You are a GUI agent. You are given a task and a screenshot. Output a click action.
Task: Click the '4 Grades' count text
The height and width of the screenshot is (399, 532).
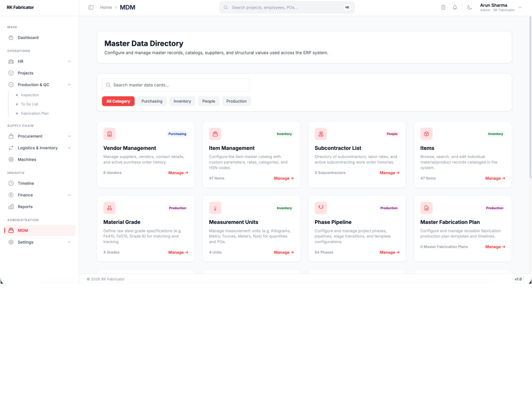coord(111,252)
